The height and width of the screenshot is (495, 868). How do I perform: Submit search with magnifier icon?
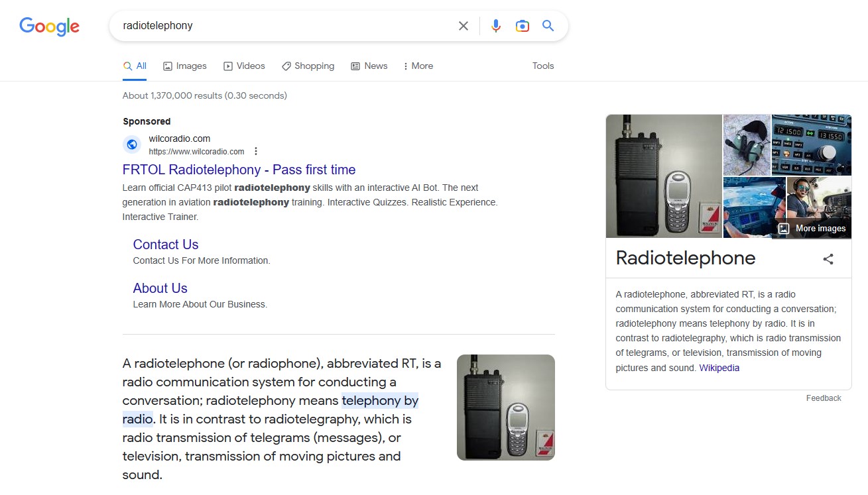(548, 26)
